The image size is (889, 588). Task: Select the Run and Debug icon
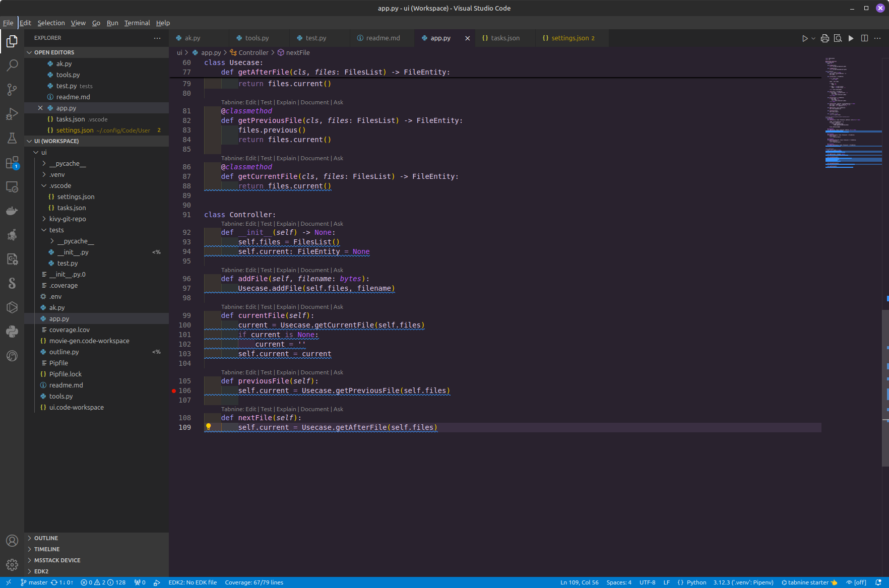pos(12,113)
